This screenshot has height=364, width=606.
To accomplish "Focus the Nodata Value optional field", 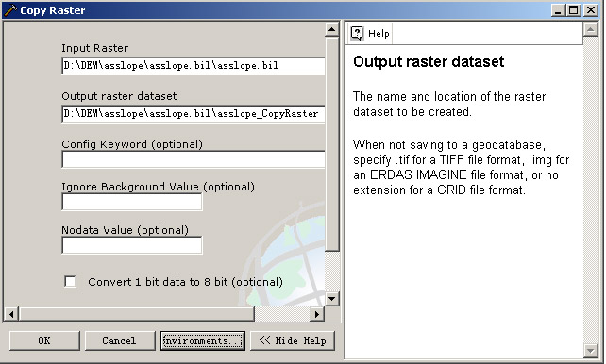I will (132, 245).
